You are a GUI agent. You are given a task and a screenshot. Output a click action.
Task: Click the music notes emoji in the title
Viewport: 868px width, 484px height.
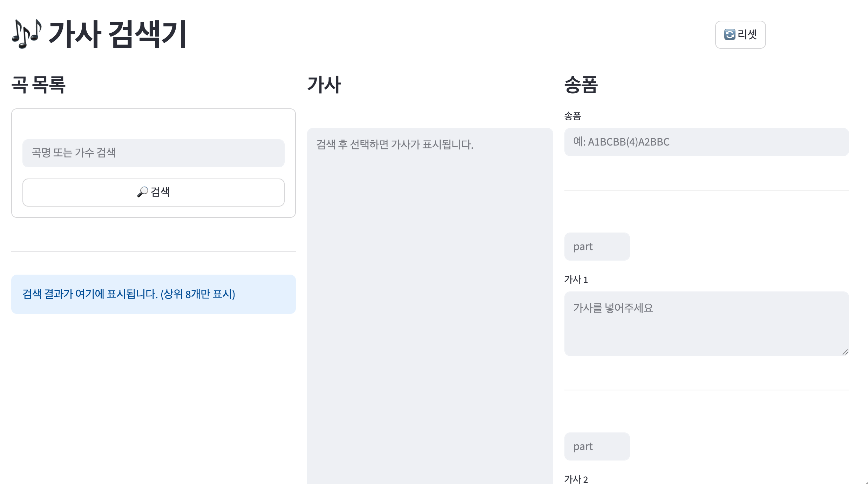click(27, 34)
